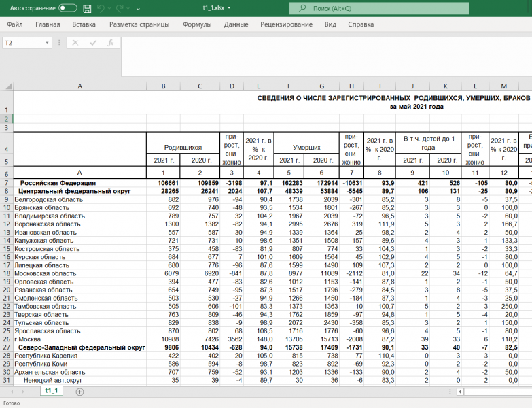Click the Select All corner triangle
This screenshot has height=408, width=532.
tap(7, 86)
